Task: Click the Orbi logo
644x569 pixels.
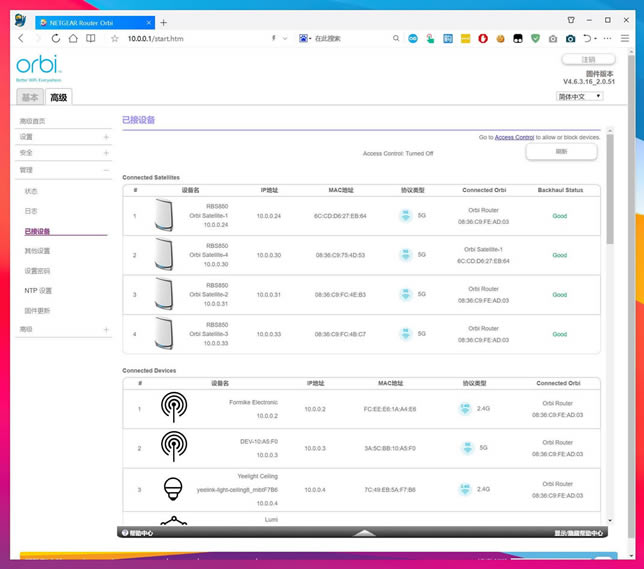Action: click(x=39, y=68)
